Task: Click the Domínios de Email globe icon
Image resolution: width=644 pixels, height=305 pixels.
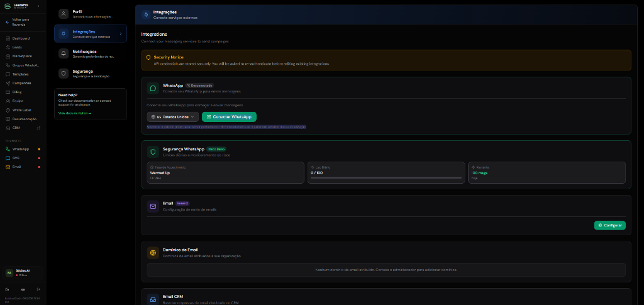Action: tap(153, 253)
